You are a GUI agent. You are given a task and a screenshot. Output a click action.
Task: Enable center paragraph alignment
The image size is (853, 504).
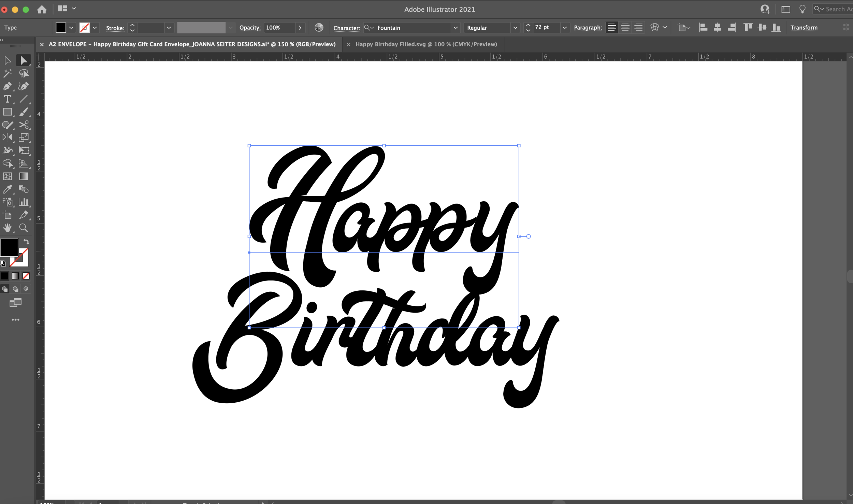pyautogui.click(x=625, y=28)
